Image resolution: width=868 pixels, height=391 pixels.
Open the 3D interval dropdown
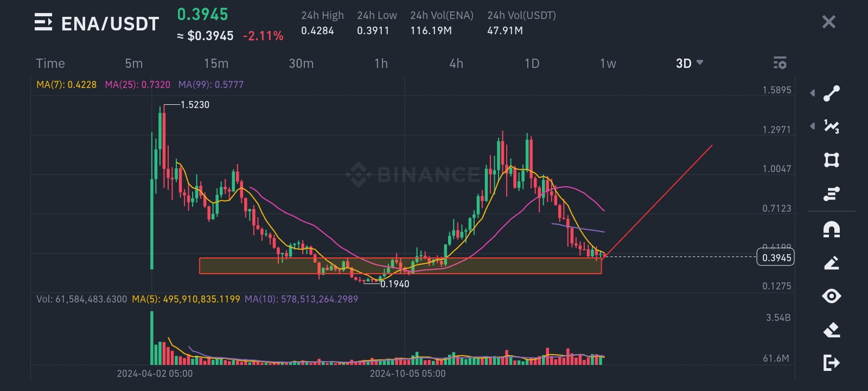click(x=690, y=63)
